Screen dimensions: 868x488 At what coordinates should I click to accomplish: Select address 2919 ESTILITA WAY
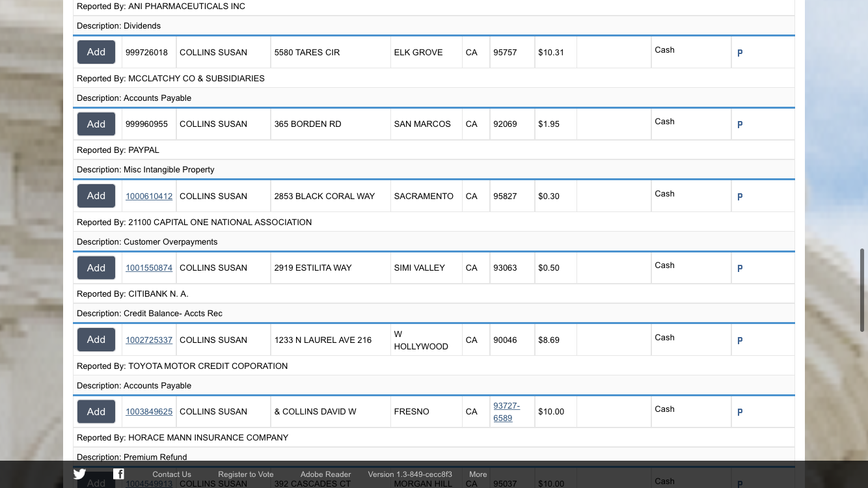(x=313, y=267)
